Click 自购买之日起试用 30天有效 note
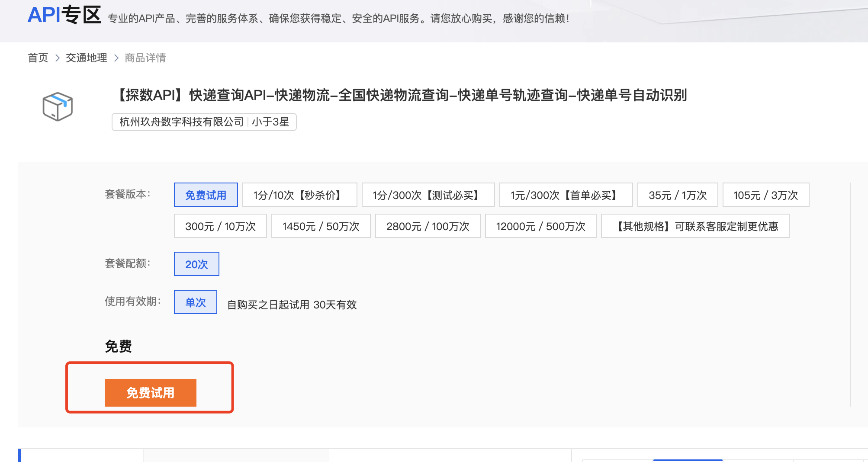868x462 pixels. (292, 305)
